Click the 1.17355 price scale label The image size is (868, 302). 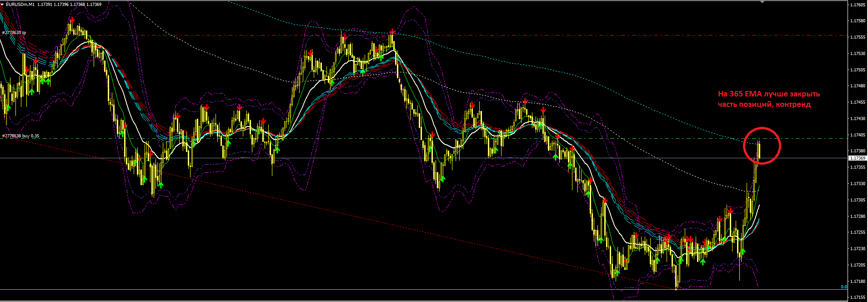(858, 167)
